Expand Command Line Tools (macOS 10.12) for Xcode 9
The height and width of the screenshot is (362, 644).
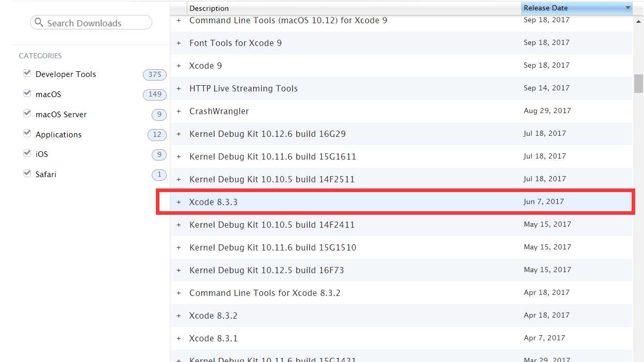[179, 20]
